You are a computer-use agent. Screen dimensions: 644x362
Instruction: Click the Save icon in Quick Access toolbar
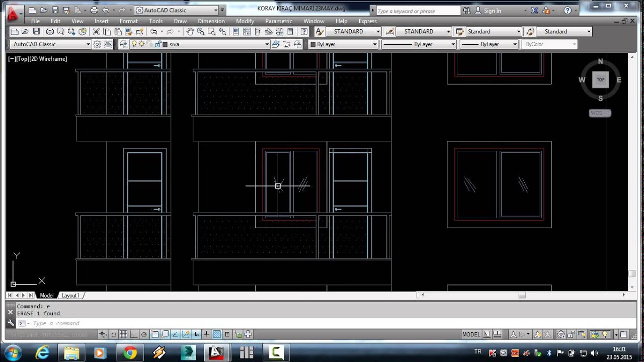(x=54, y=10)
